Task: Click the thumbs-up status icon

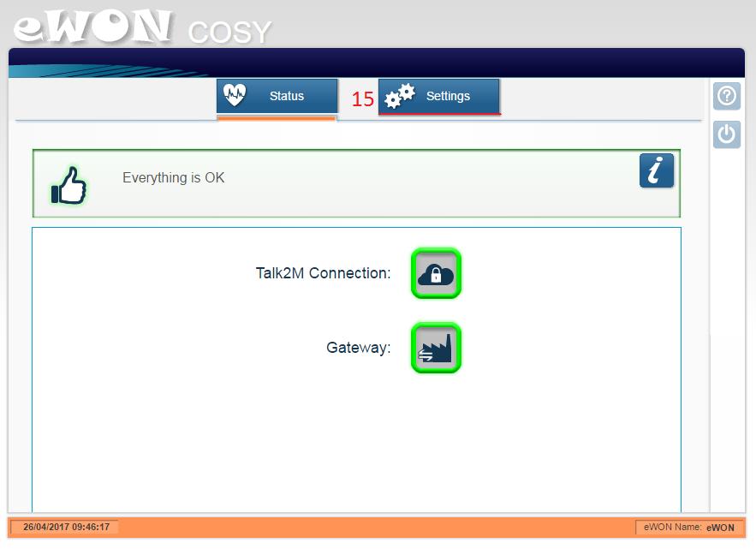Action: 69,185
